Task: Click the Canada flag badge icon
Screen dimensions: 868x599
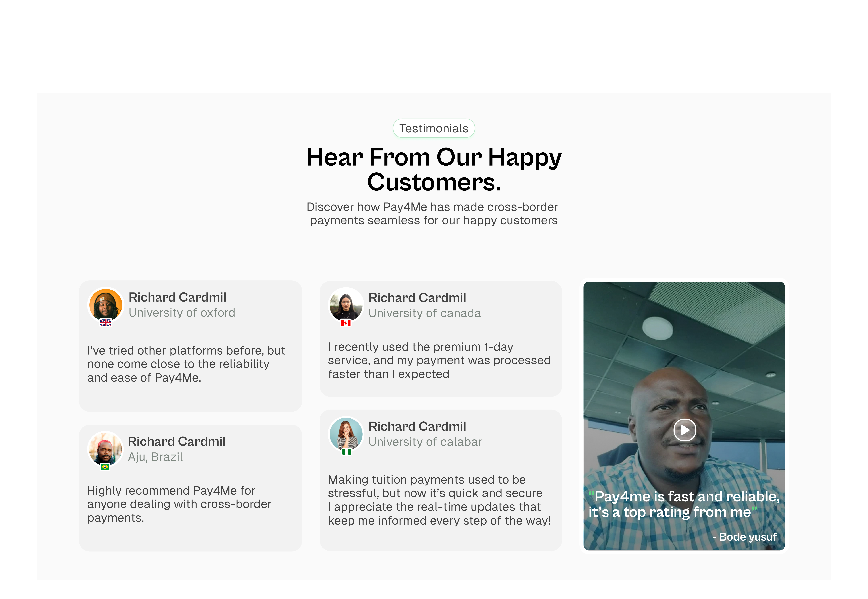Action: 346,323
